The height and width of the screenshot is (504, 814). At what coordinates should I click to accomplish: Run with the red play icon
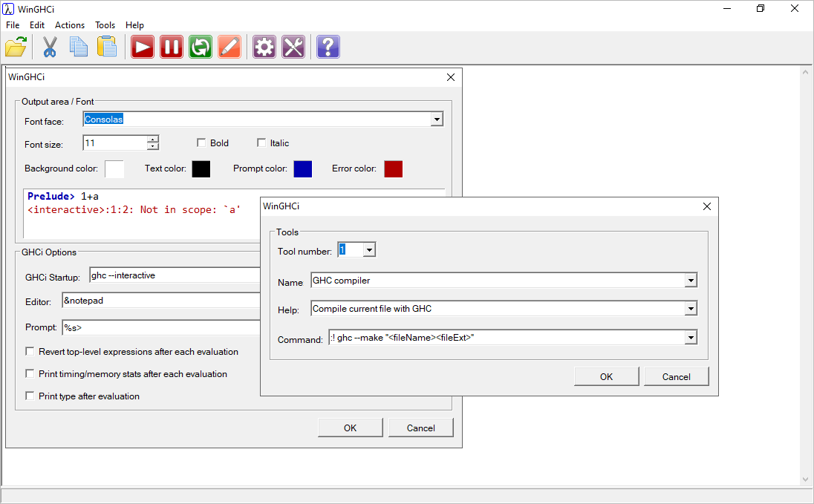click(x=143, y=47)
